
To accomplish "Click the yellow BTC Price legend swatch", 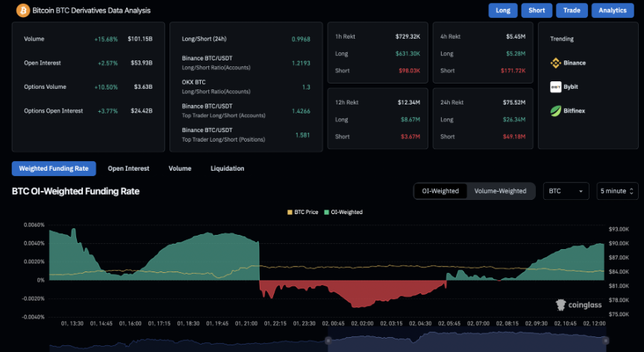I will pos(290,212).
